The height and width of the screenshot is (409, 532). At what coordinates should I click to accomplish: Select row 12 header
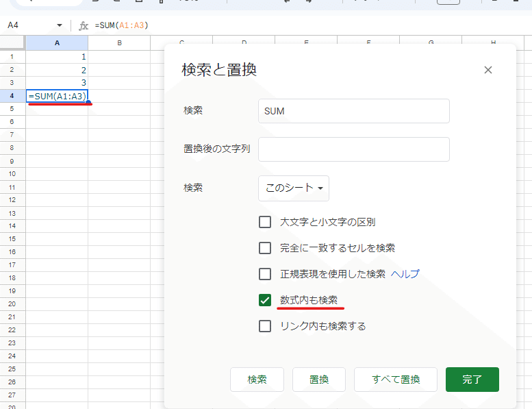click(12, 200)
